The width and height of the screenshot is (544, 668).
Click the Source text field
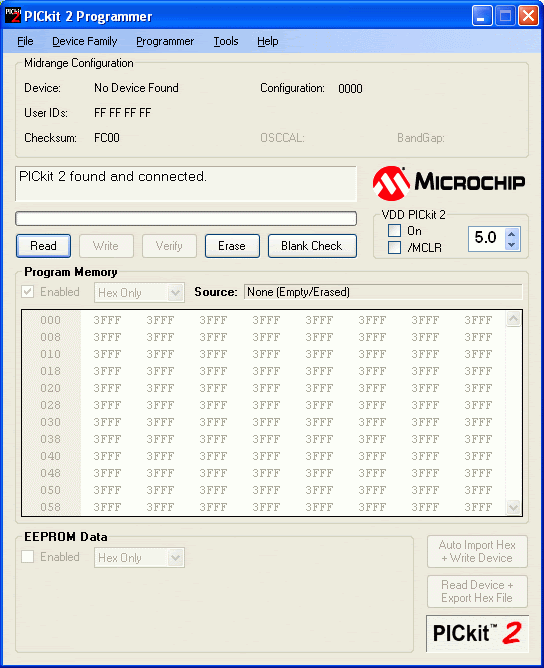(x=383, y=292)
